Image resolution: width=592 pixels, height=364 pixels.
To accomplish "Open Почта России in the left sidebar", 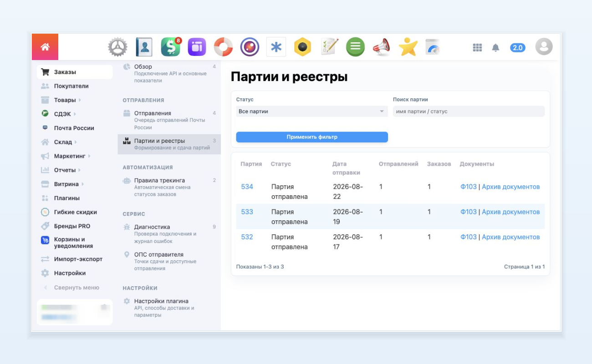I will pos(74,128).
